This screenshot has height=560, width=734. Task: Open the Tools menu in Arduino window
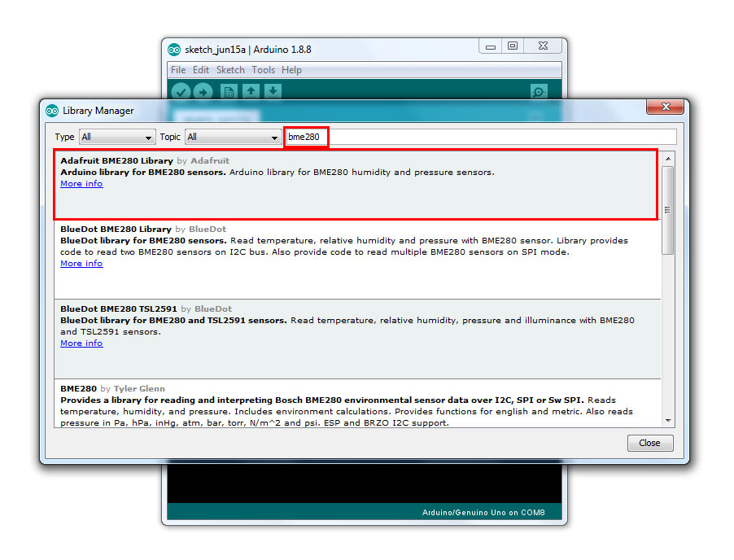pos(263,70)
